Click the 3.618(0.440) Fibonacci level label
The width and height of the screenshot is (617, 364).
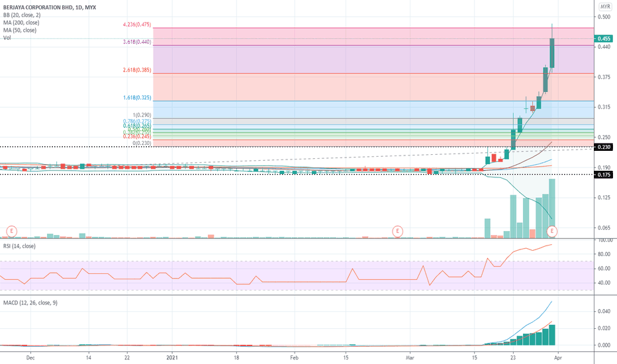pyautogui.click(x=137, y=42)
